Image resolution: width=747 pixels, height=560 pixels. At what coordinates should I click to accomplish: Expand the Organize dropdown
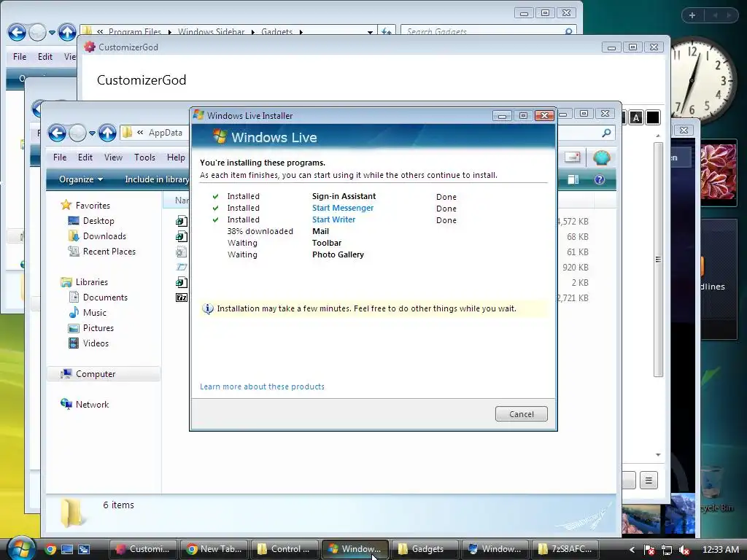(x=81, y=179)
